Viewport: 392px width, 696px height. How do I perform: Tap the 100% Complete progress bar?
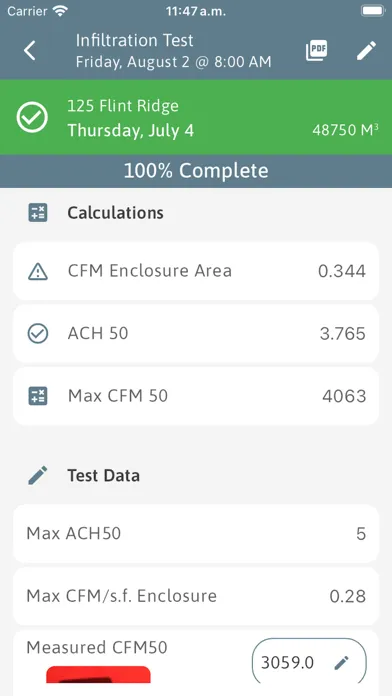[196, 171]
